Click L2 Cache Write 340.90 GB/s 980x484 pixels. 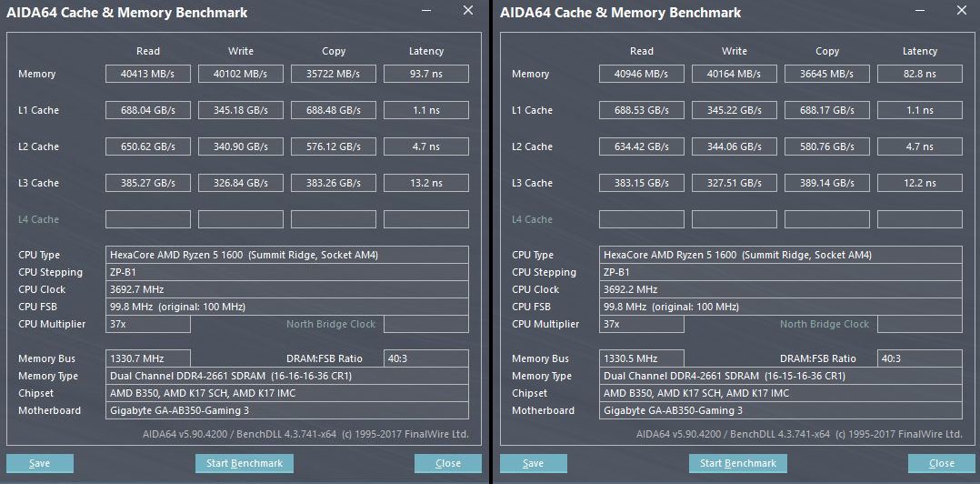241,146
